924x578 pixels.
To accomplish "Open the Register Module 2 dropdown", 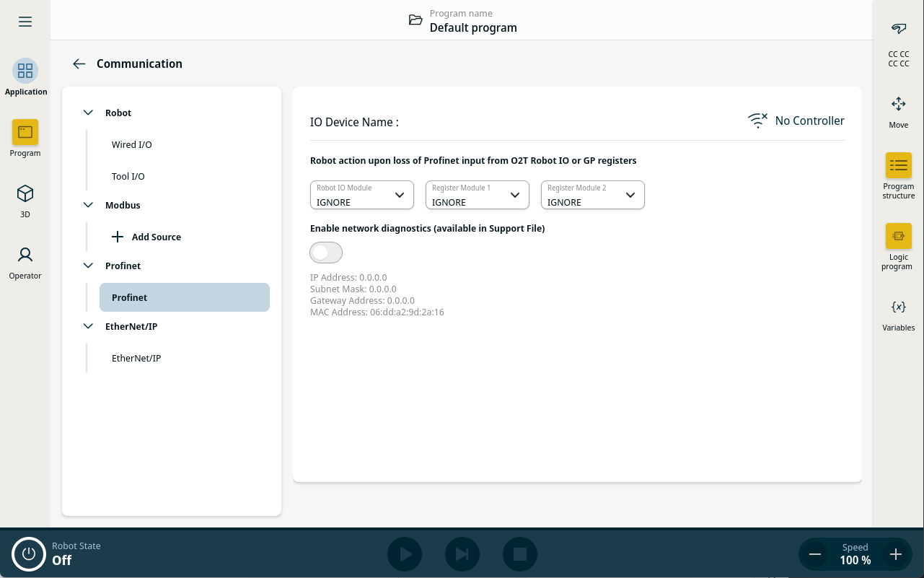I will point(592,195).
